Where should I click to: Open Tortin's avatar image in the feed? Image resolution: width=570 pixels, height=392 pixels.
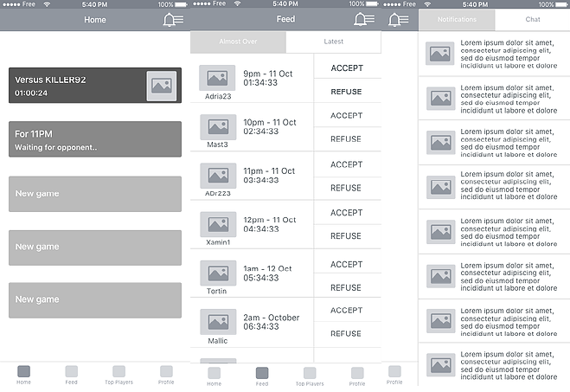(218, 273)
